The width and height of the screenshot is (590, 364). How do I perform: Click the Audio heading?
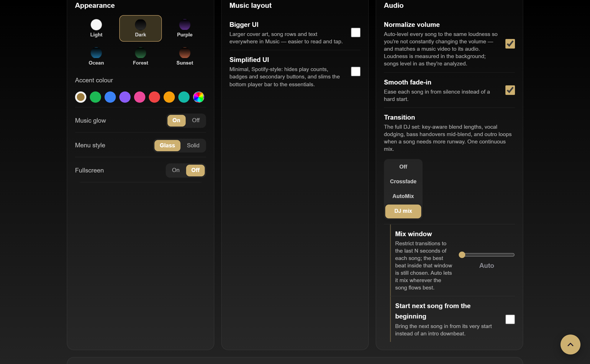point(393,5)
